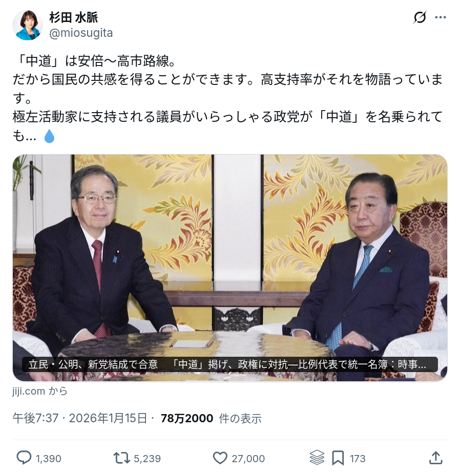Click the timestamp 午後7:37 · 2026年1月15日

[80, 418]
